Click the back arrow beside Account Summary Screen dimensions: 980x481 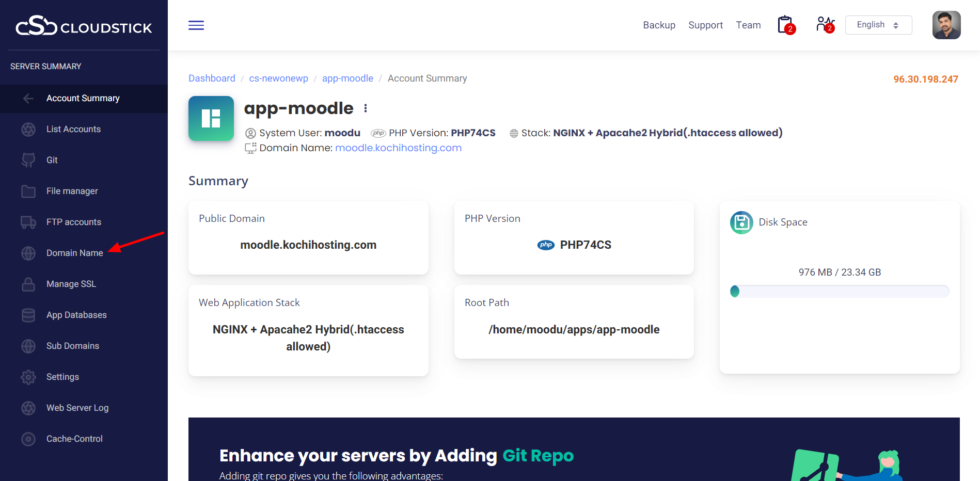point(28,99)
